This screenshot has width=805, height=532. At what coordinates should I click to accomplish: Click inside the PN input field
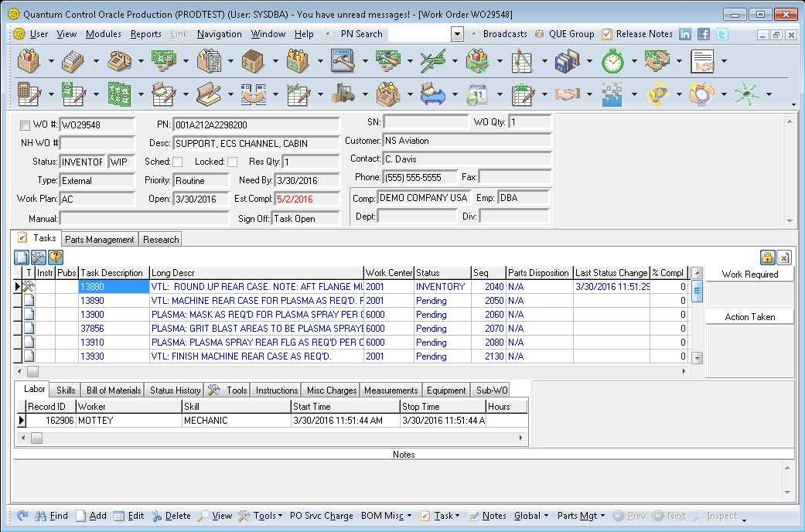pos(255,124)
